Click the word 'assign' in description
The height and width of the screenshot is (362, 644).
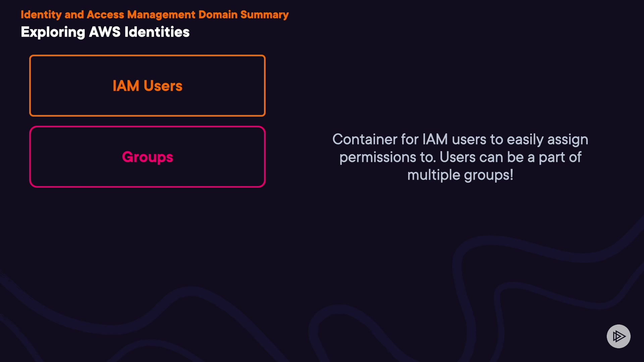pyautogui.click(x=568, y=139)
